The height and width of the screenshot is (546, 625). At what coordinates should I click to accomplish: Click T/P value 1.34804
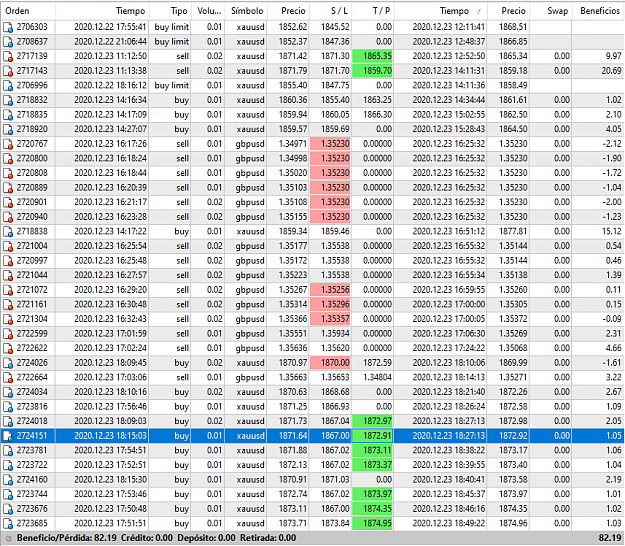pyautogui.click(x=377, y=377)
